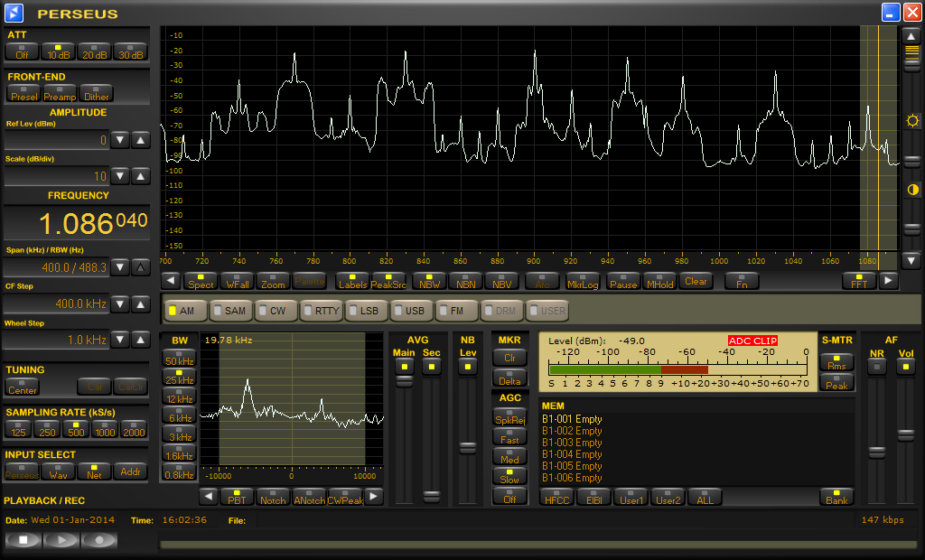Click right arrow beside CWPeak button
The height and width of the screenshot is (560, 925).
coord(373,496)
